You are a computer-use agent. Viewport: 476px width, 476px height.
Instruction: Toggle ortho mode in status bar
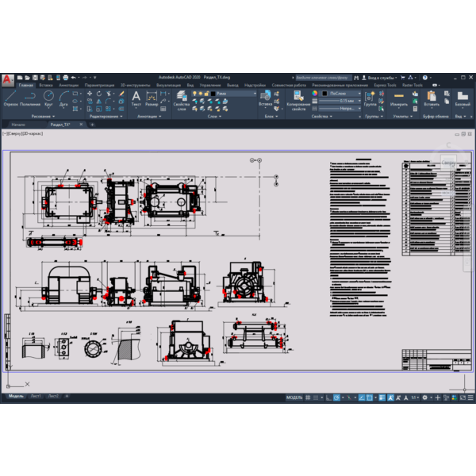[328, 397]
